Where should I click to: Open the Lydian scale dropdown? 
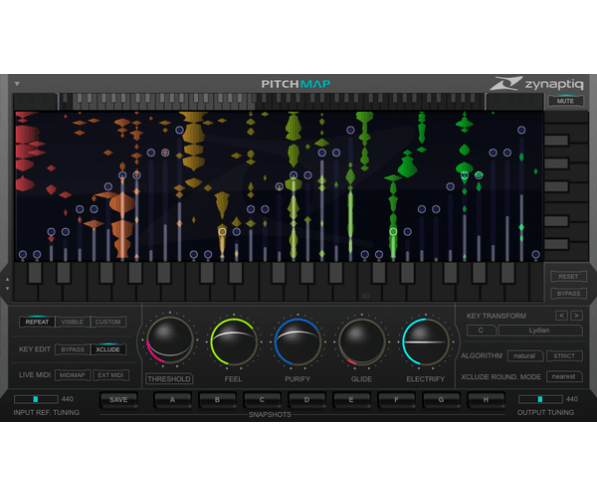[540, 330]
